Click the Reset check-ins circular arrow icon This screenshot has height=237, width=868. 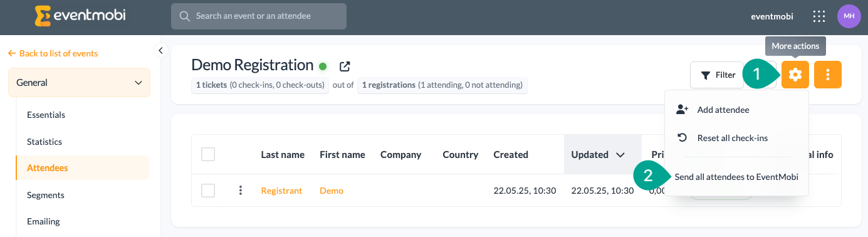[x=682, y=138]
